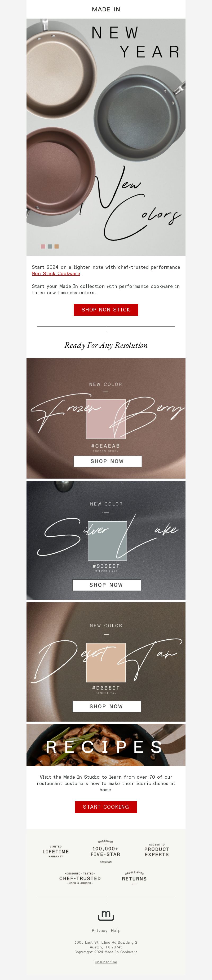Click the Limited Lifetime Warranty badge
212x980 pixels.
pyautogui.click(x=55, y=851)
